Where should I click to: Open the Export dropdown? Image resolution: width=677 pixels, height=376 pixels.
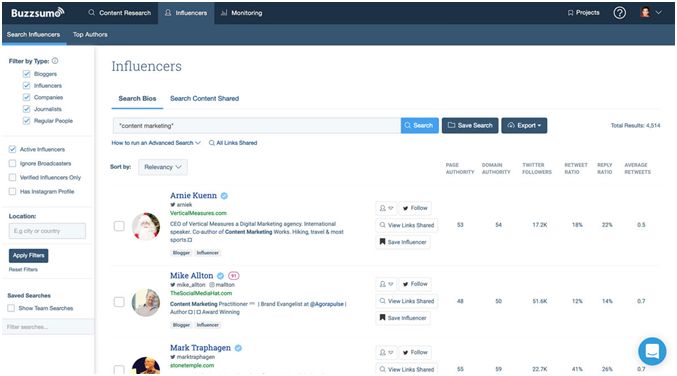point(524,125)
